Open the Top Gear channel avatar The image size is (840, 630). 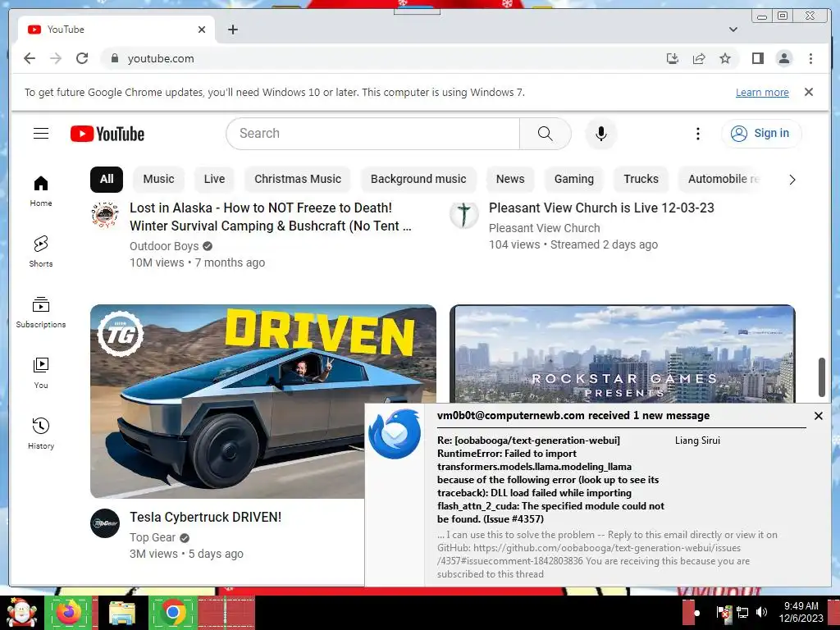[x=105, y=523]
